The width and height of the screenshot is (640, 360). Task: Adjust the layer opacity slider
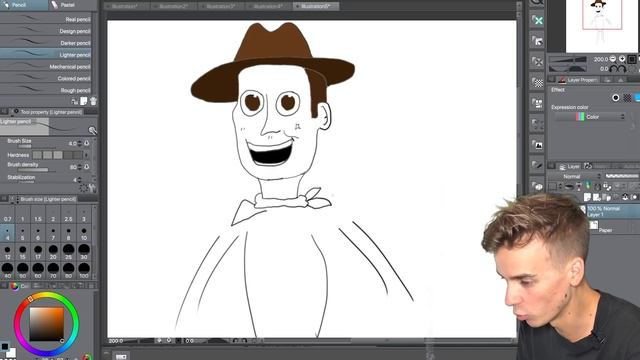[x=622, y=176]
